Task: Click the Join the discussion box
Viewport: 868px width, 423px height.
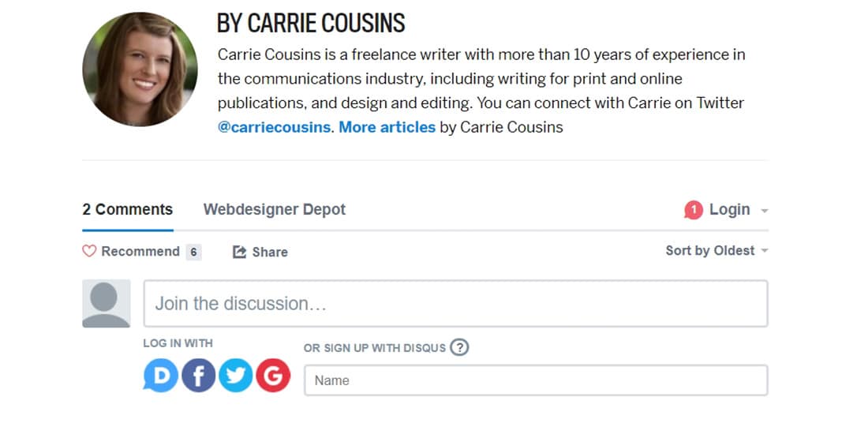Action: (x=455, y=303)
